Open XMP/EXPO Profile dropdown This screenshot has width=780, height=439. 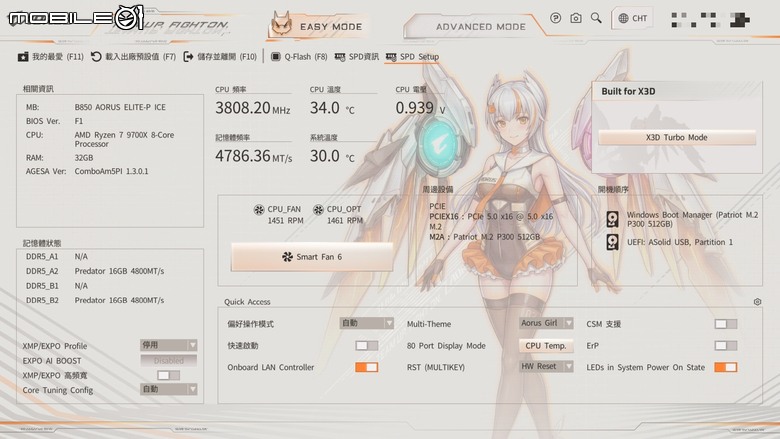tap(169, 345)
